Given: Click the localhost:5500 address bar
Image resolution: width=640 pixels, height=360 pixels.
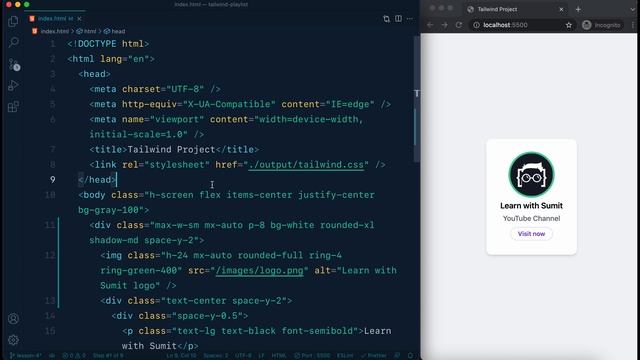Looking at the screenshot, I should (x=523, y=25).
